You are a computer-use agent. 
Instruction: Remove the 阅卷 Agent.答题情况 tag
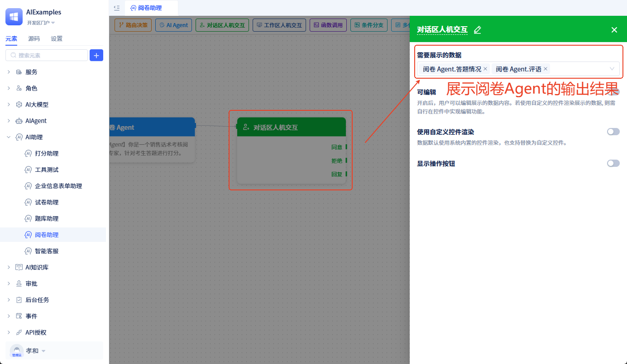point(485,69)
